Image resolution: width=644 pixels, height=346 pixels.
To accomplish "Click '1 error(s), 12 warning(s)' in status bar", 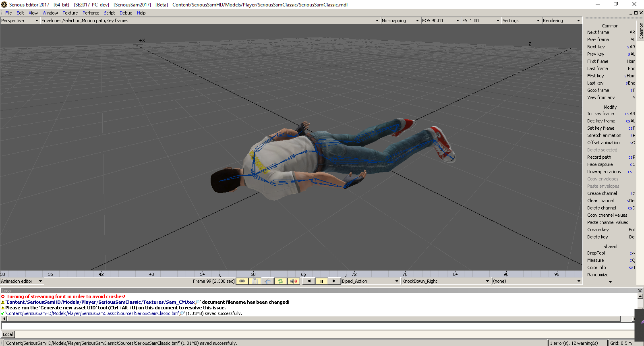I will click(x=574, y=343).
